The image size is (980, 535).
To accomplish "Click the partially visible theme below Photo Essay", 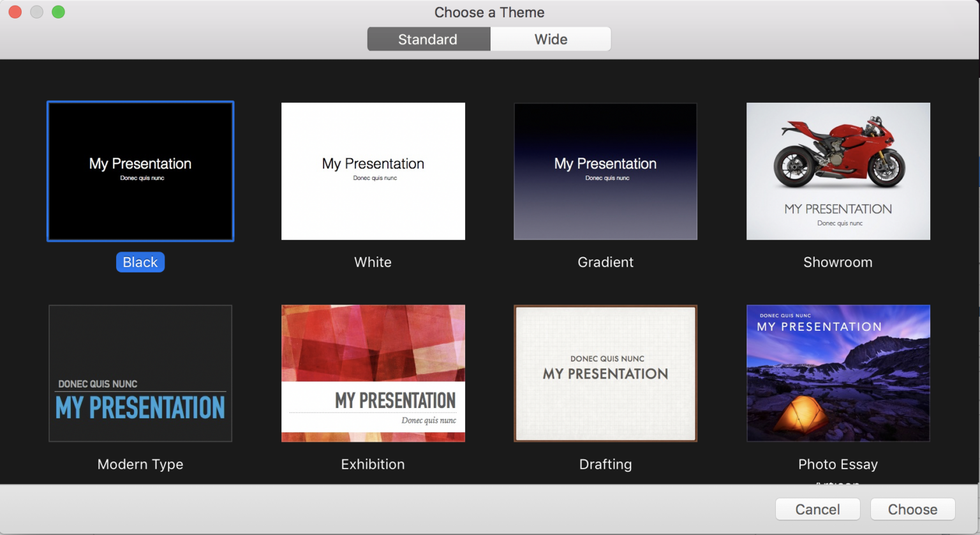I will [838, 484].
